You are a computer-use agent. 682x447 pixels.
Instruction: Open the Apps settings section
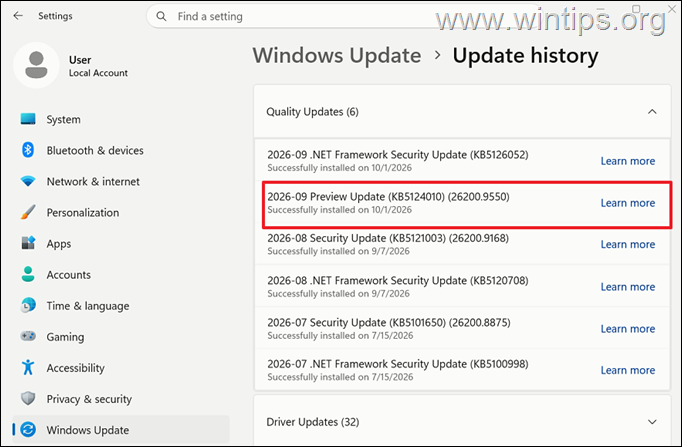coord(121,244)
